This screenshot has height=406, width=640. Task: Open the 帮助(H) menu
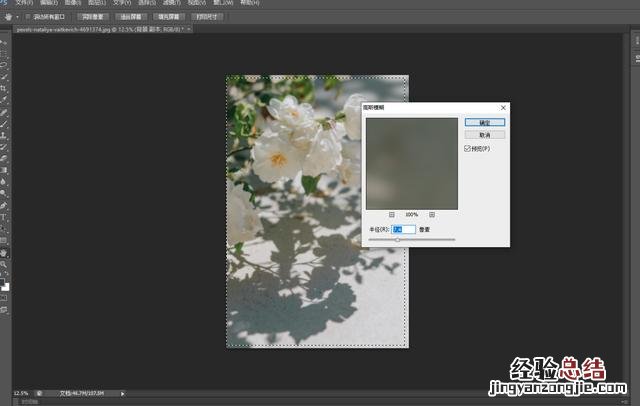[250, 2]
